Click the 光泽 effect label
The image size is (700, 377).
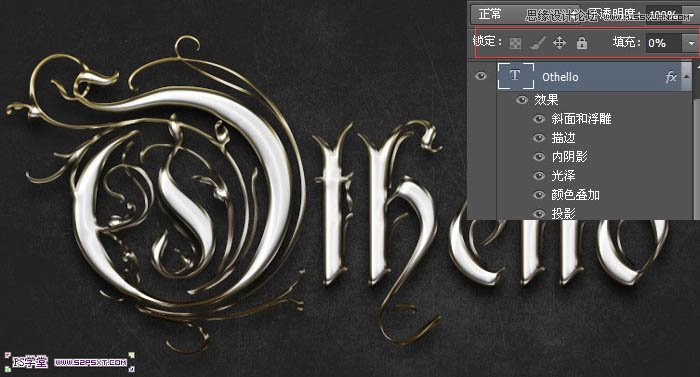tap(563, 176)
